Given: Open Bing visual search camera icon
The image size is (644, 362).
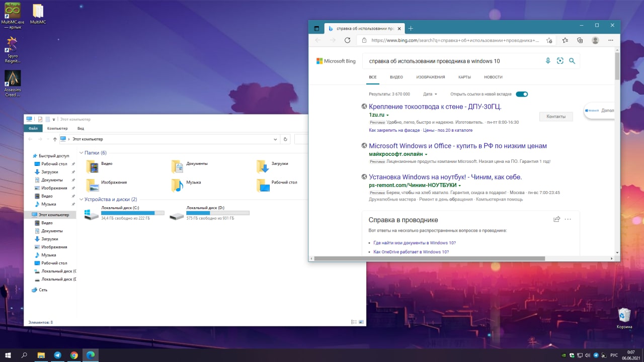Looking at the screenshot, I should (560, 61).
